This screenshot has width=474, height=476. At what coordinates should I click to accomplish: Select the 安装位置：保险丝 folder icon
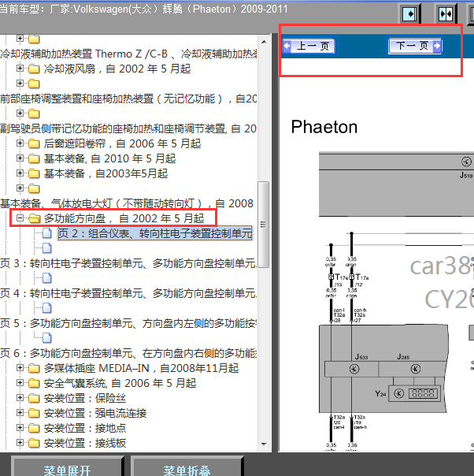point(34,398)
